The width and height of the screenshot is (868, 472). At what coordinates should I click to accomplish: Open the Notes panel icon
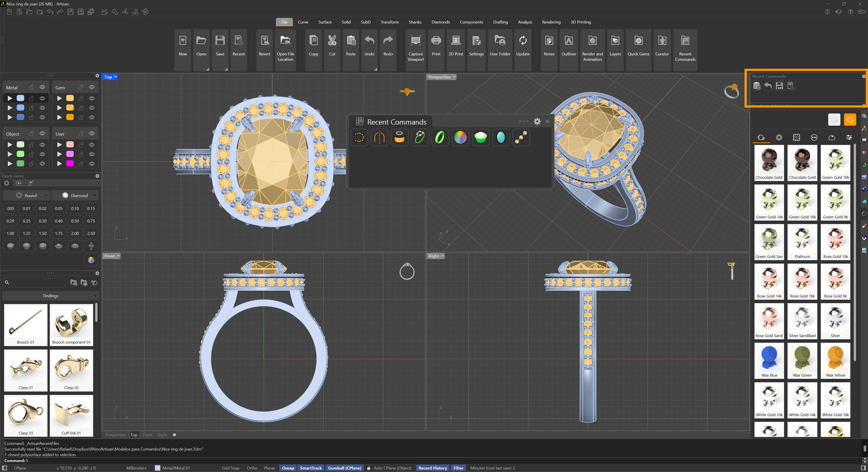[x=549, y=41]
